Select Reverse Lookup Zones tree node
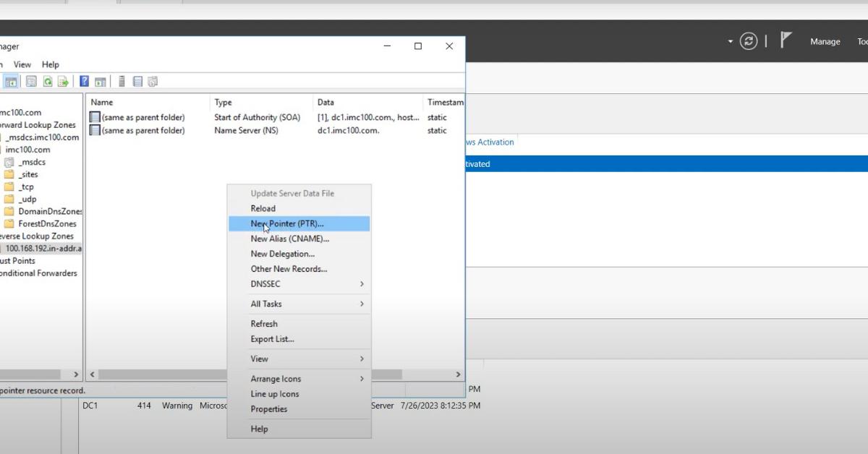 pyautogui.click(x=37, y=236)
